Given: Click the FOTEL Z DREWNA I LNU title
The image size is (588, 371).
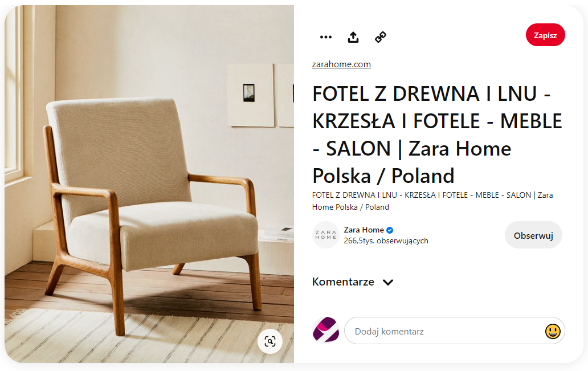Looking at the screenshot, I should [x=437, y=134].
